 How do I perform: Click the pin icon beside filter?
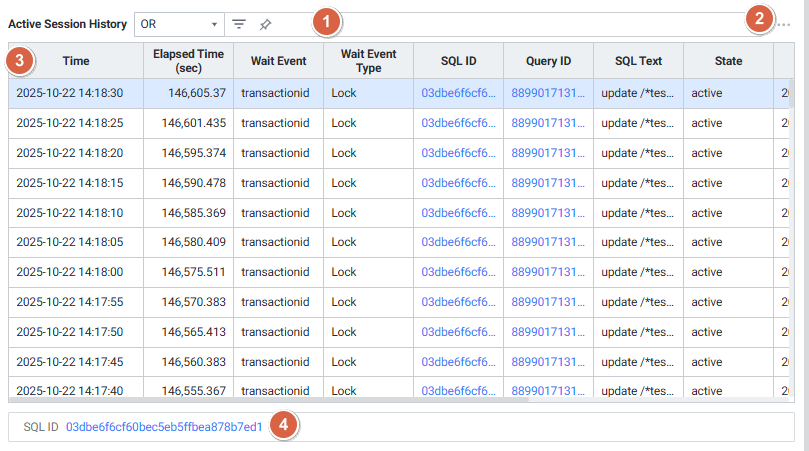click(x=265, y=24)
